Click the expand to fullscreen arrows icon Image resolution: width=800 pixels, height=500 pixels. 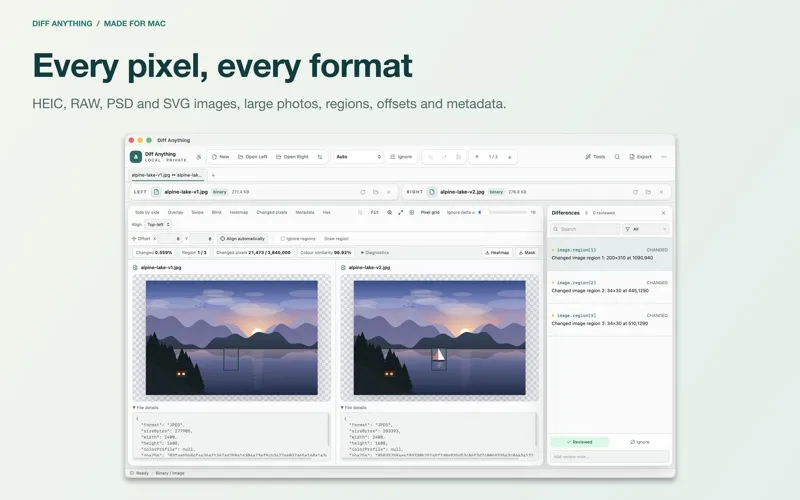[x=401, y=212]
